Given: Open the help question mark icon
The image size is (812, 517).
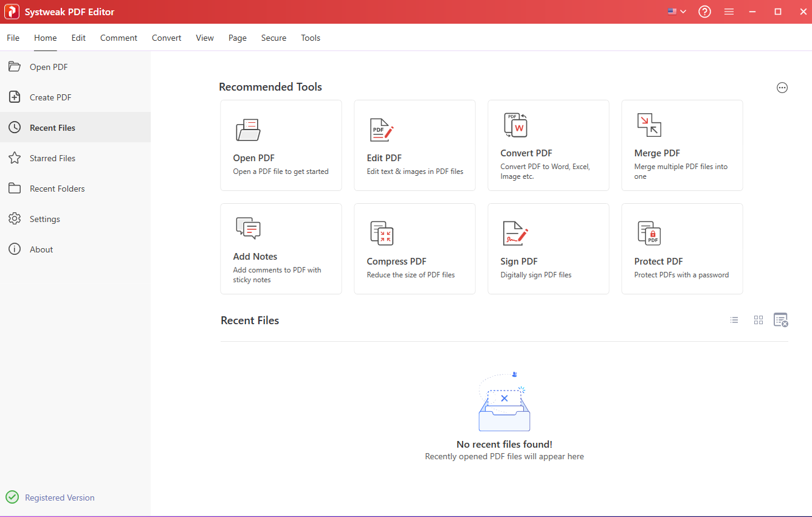Looking at the screenshot, I should pyautogui.click(x=704, y=12).
